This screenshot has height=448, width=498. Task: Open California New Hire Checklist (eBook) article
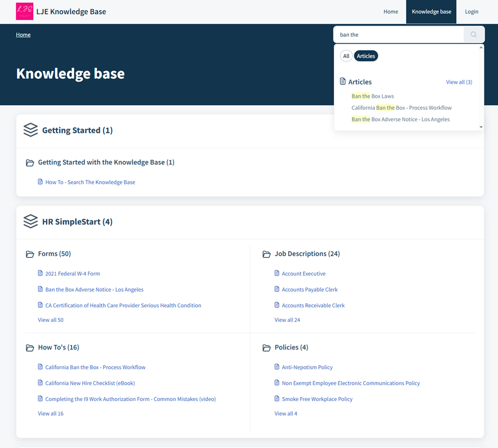pyautogui.click(x=90, y=383)
